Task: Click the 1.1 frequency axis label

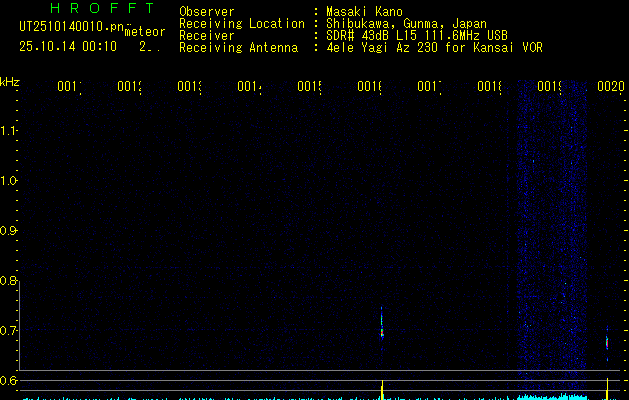Action: [8, 130]
